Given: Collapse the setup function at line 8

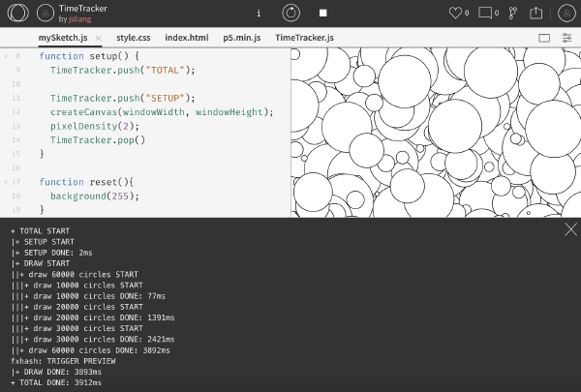Looking at the screenshot, I should [x=6, y=56].
